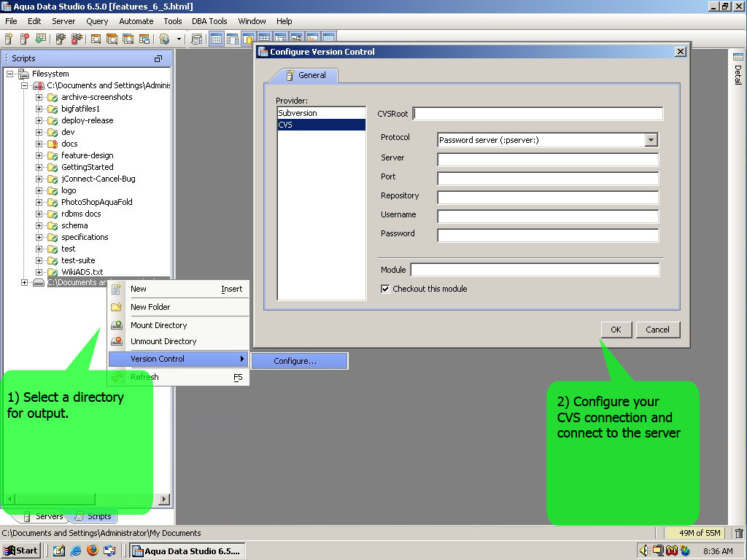Click the Username input field
This screenshot has width=747, height=560.
point(548,217)
